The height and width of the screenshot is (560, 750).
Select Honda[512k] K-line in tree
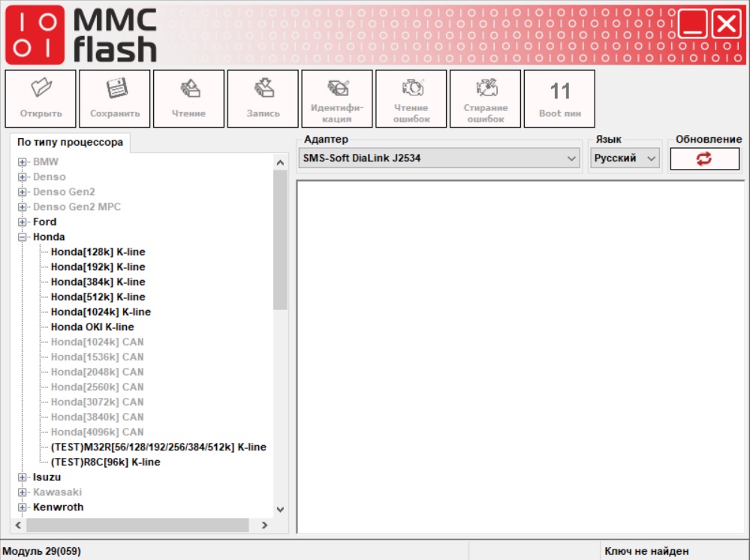tap(98, 297)
